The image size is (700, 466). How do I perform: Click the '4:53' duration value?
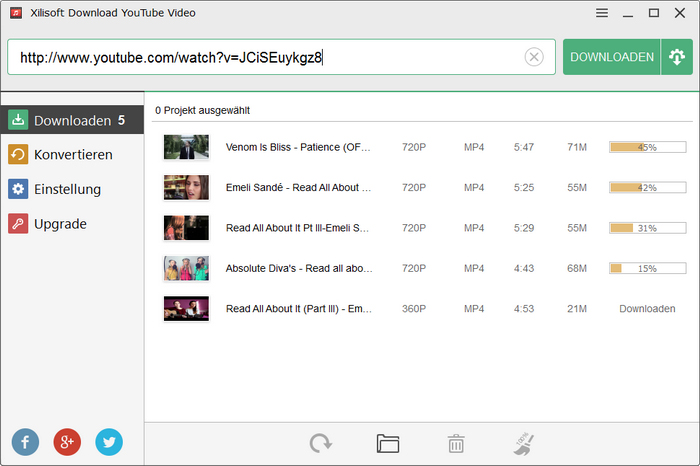coord(524,309)
